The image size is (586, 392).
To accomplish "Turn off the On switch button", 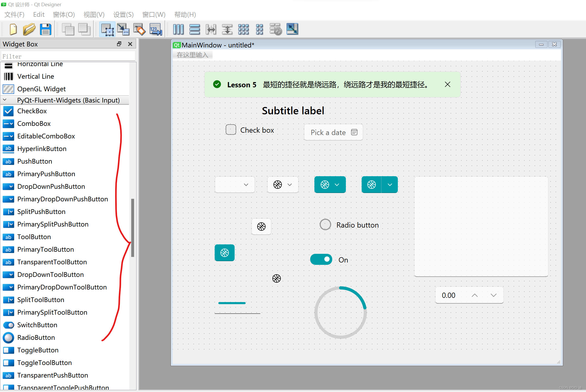I will 321,260.
